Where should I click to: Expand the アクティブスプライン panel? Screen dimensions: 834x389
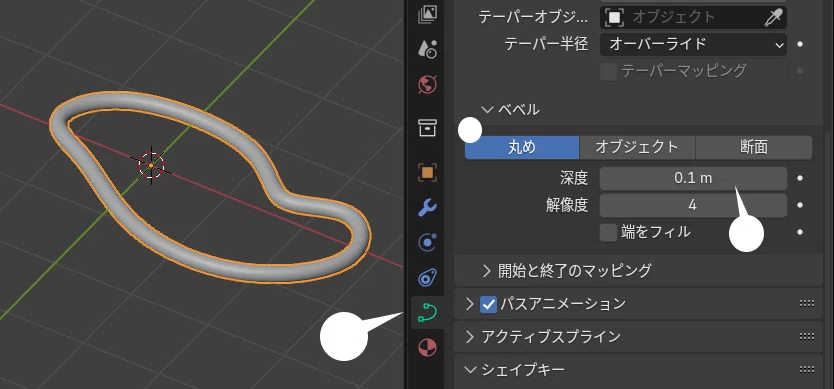(x=469, y=337)
